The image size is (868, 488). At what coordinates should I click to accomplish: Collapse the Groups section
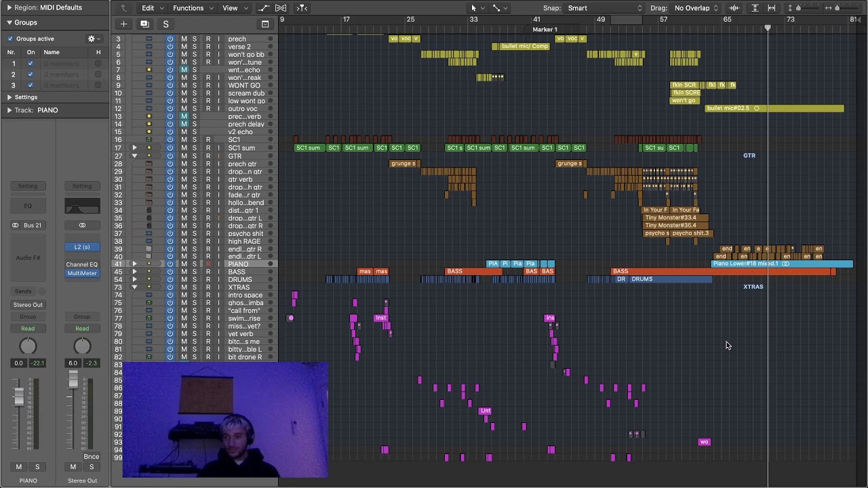click(9, 22)
